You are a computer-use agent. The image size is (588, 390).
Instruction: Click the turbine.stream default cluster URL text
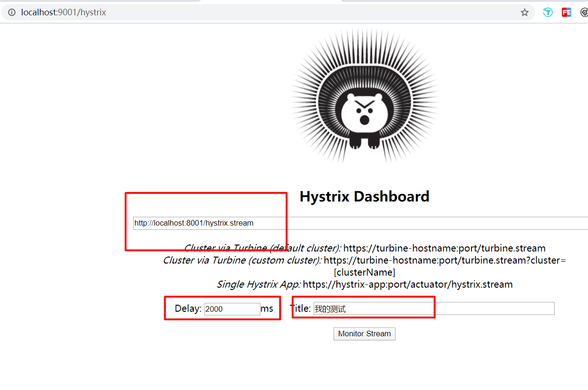pyautogui.click(x=444, y=248)
